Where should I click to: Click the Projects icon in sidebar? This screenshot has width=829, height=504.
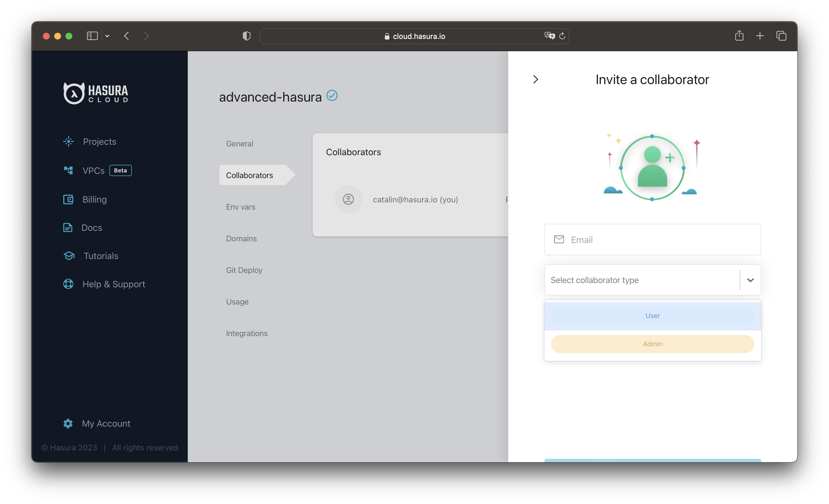coord(69,141)
